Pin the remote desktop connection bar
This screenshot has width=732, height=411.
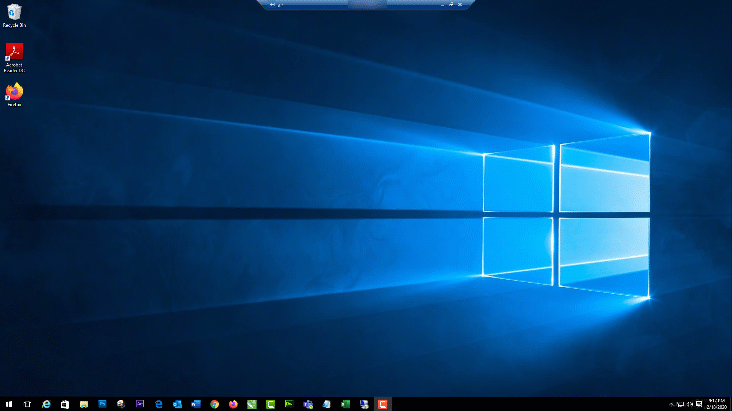tap(273, 4)
